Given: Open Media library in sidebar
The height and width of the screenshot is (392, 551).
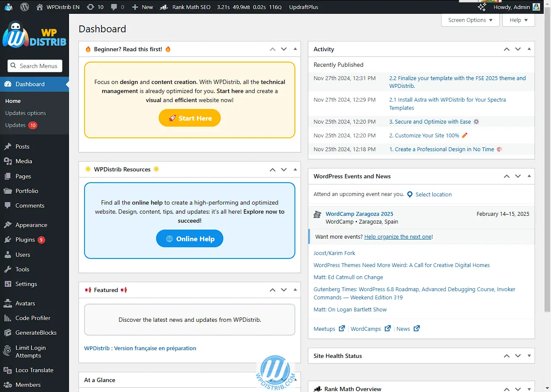Looking at the screenshot, I should (24, 161).
